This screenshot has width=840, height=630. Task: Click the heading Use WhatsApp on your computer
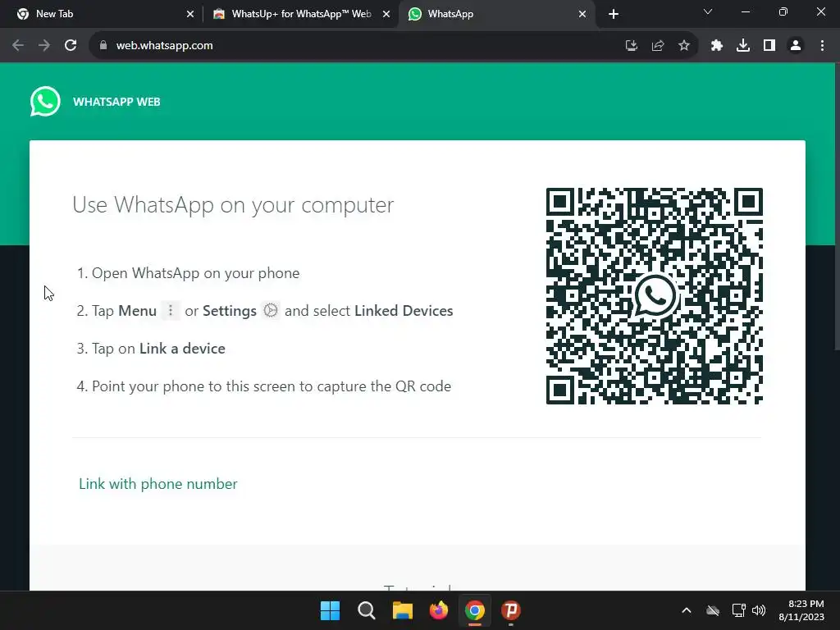click(x=233, y=204)
